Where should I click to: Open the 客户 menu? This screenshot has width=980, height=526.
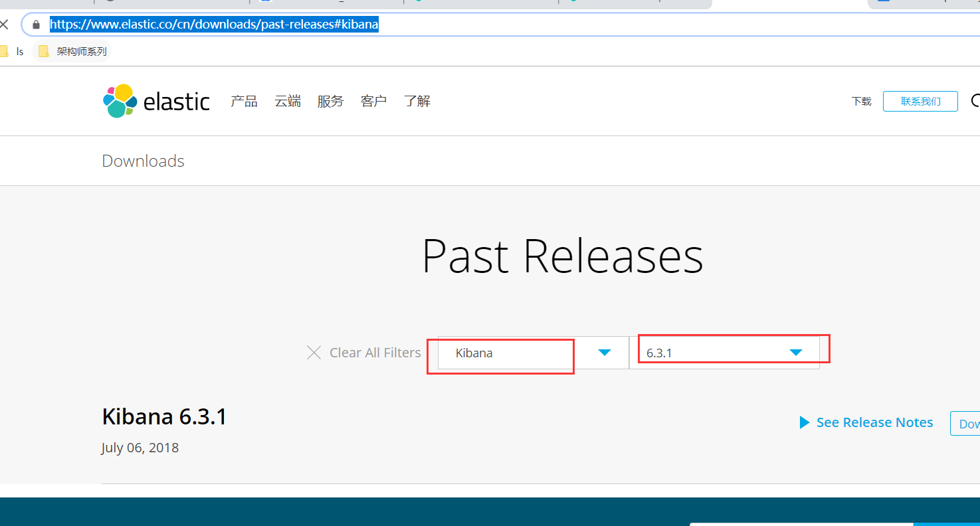pyautogui.click(x=373, y=101)
